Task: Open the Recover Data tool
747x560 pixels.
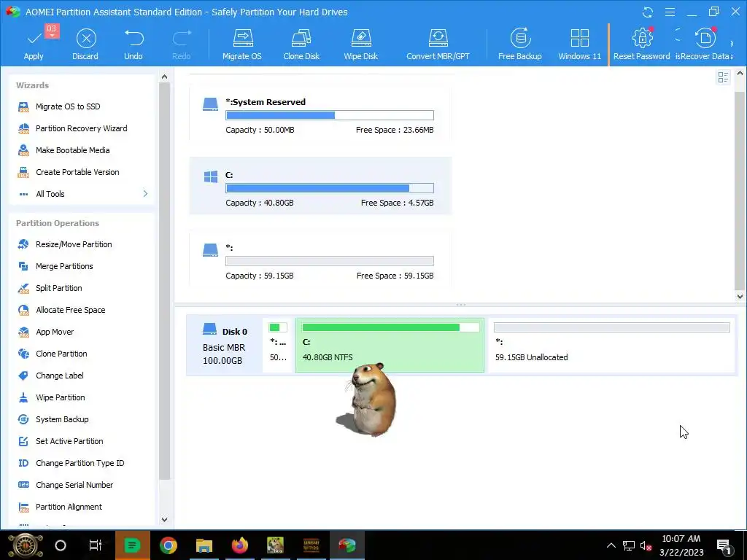Action: (705, 44)
